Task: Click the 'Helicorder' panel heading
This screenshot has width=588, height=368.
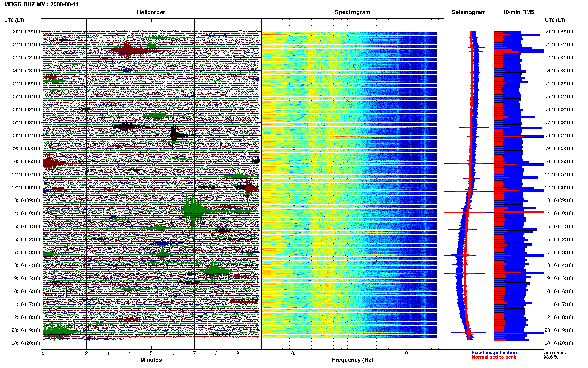Action: pos(151,12)
